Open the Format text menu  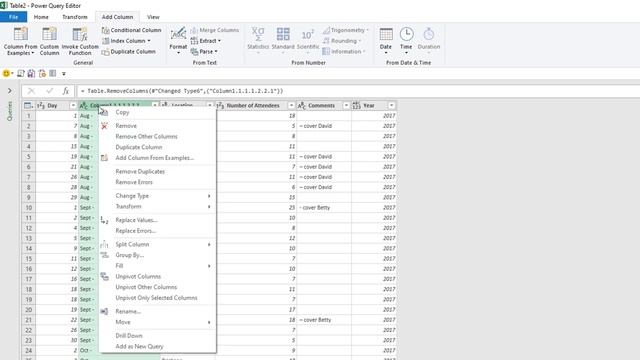pos(178,41)
